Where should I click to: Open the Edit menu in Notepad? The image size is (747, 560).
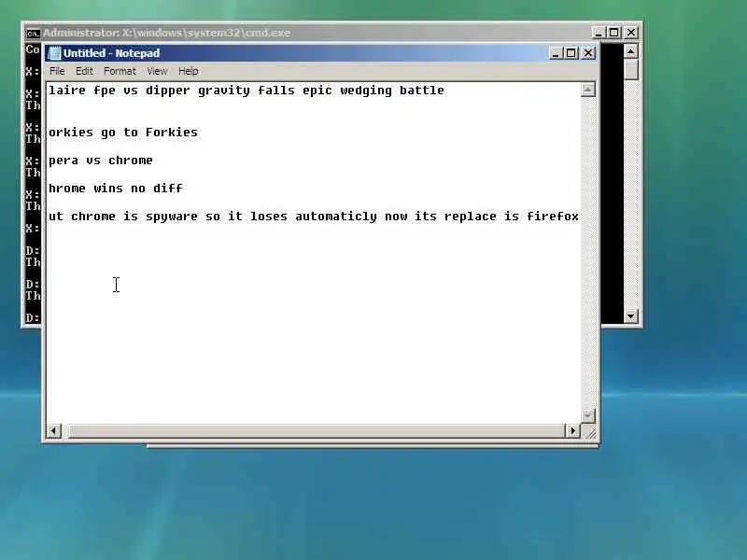pyautogui.click(x=84, y=71)
